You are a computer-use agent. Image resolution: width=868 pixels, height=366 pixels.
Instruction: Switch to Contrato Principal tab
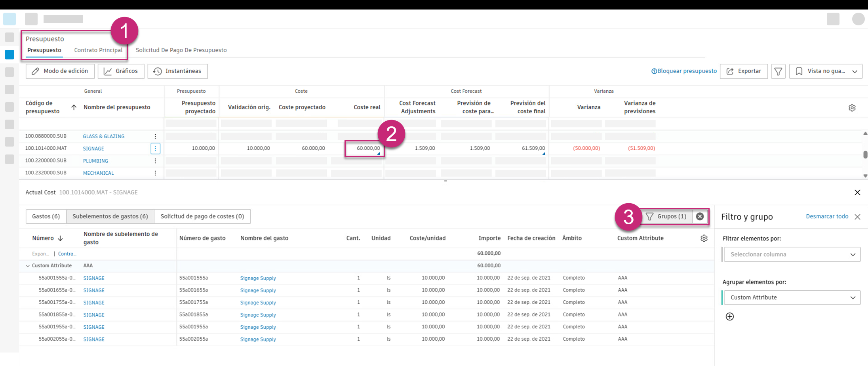(98, 50)
